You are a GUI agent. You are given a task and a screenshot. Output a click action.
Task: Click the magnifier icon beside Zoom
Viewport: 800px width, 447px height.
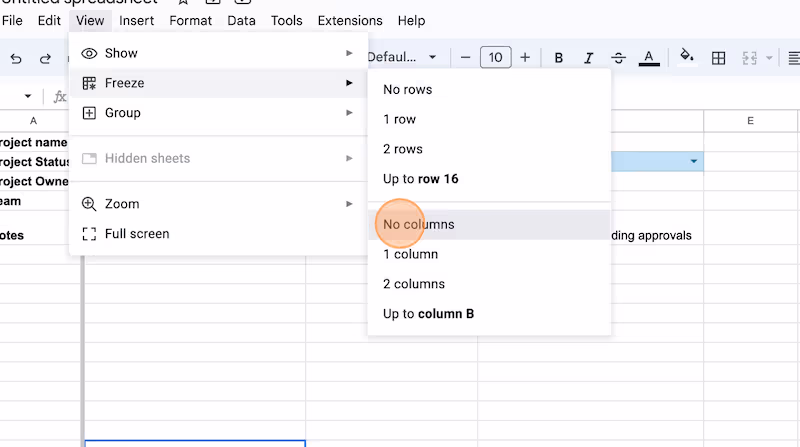[89, 204]
